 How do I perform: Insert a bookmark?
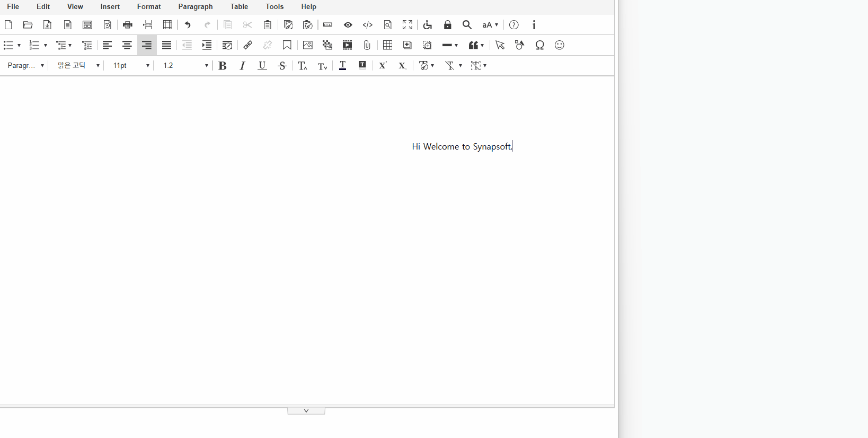click(287, 45)
